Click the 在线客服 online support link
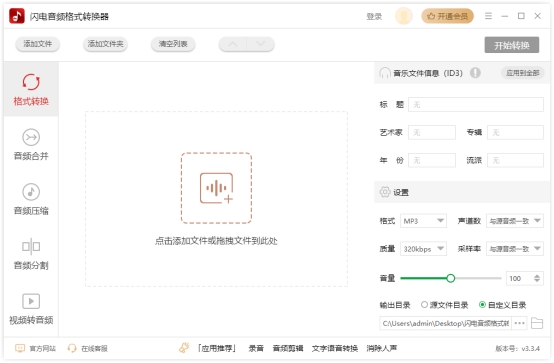Screen dimensions: 554x363 click(94, 349)
